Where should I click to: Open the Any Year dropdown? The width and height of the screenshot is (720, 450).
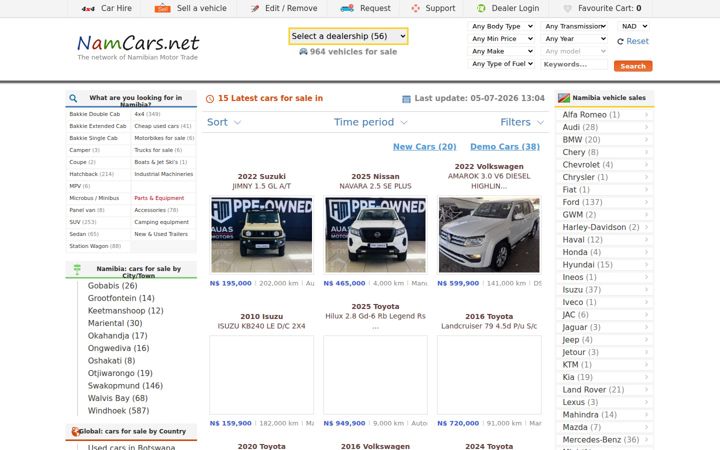(x=575, y=39)
